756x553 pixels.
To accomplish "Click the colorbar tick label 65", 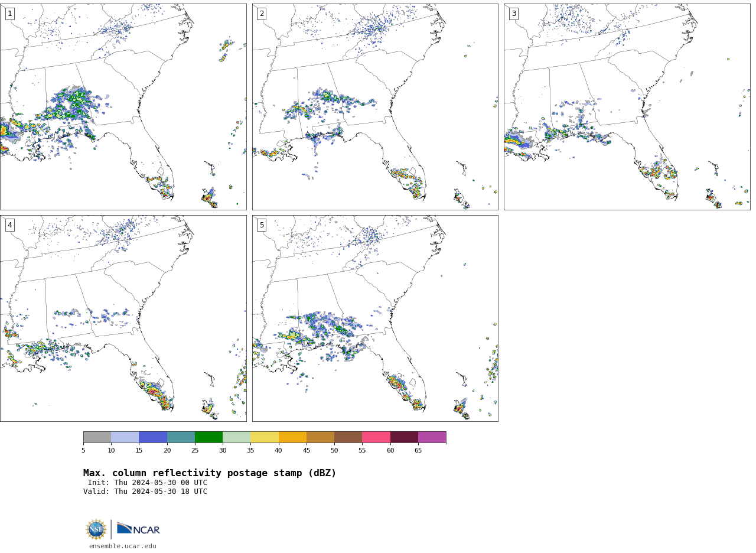I will point(418,451).
